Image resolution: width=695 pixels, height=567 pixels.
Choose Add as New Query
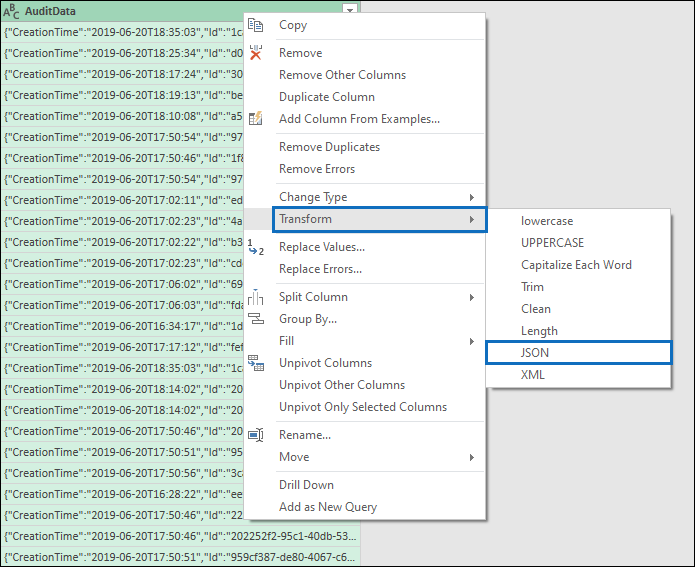[364, 507]
